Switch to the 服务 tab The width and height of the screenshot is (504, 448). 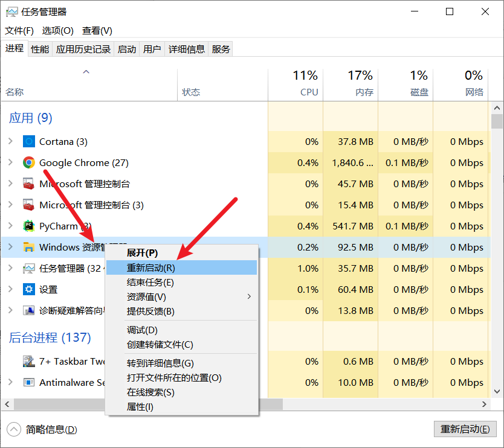(221, 49)
